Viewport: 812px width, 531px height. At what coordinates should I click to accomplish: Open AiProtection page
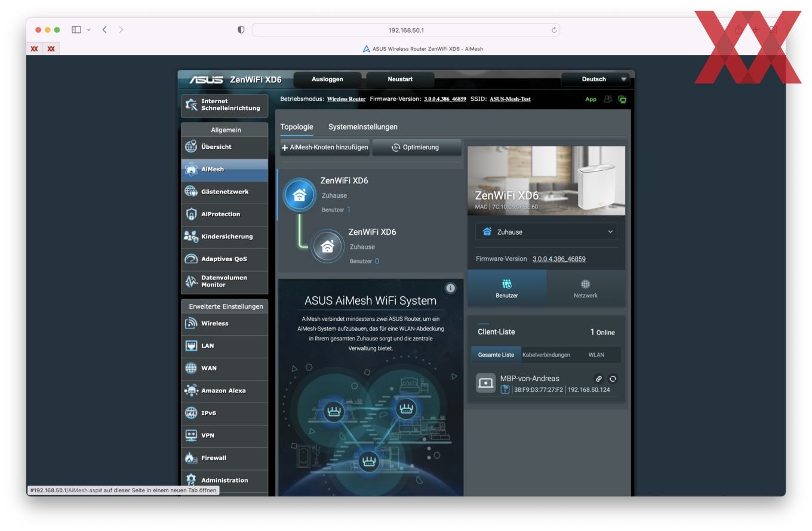(x=224, y=214)
